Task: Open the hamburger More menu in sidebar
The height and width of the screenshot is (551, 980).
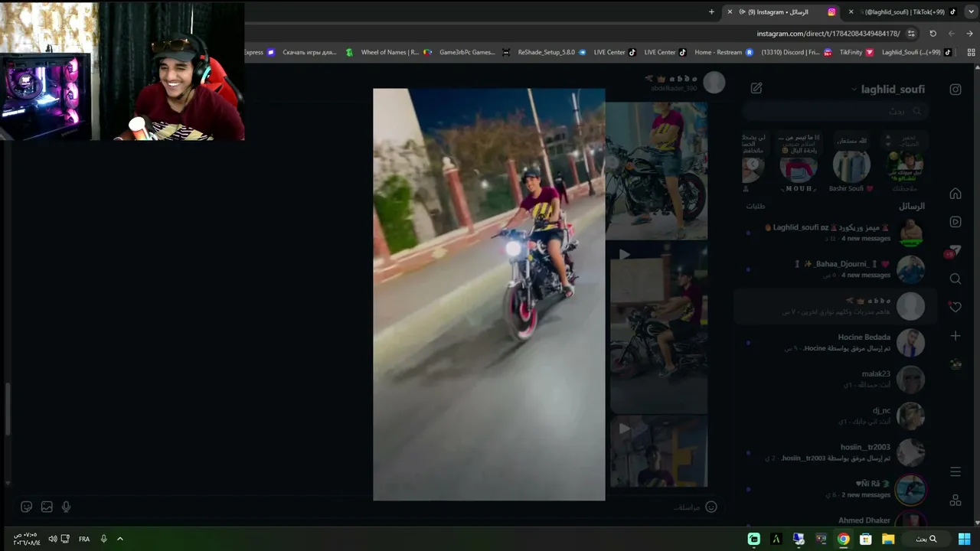Action: (955, 471)
